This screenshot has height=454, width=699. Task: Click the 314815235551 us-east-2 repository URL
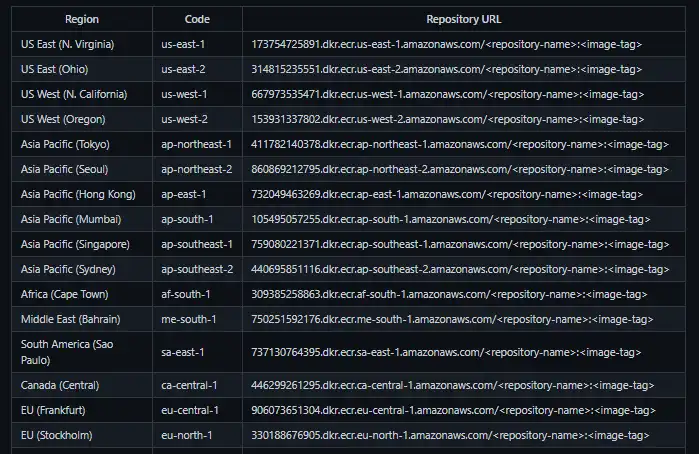pos(446,69)
